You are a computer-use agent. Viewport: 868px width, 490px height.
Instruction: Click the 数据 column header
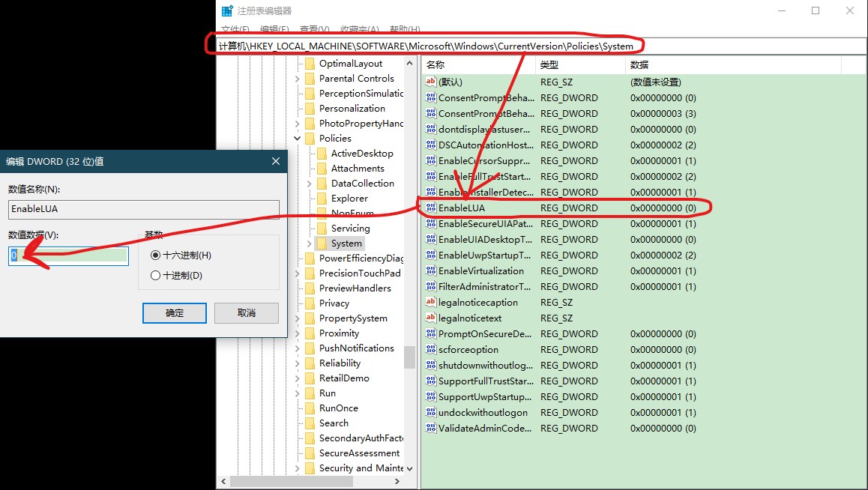click(734, 64)
